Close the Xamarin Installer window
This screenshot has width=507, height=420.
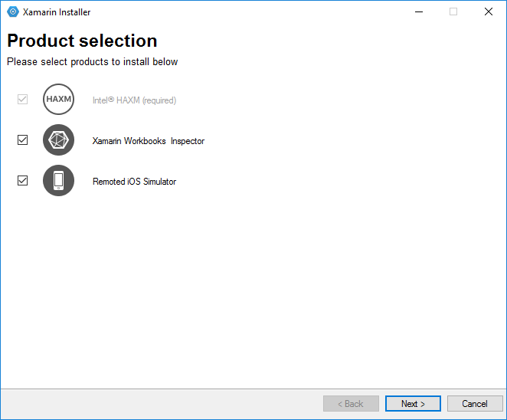coord(489,12)
